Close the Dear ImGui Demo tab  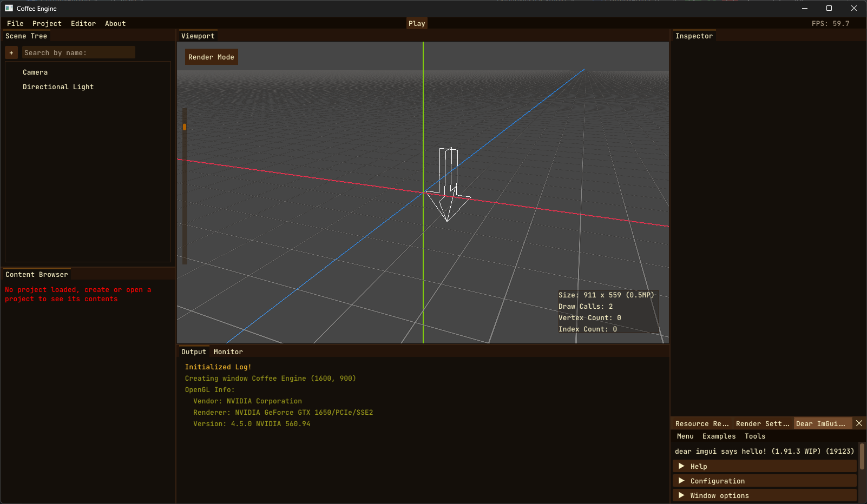pyautogui.click(x=859, y=423)
